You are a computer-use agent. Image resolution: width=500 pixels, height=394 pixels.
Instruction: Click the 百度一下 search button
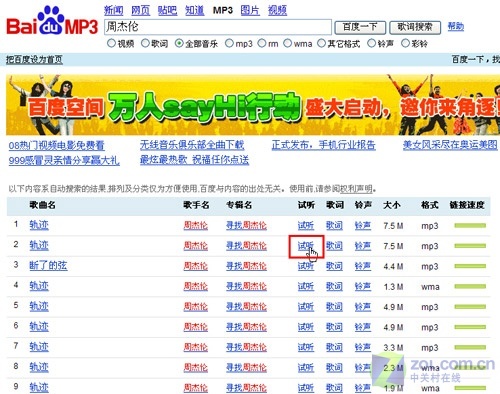click(x=360, y=27)
